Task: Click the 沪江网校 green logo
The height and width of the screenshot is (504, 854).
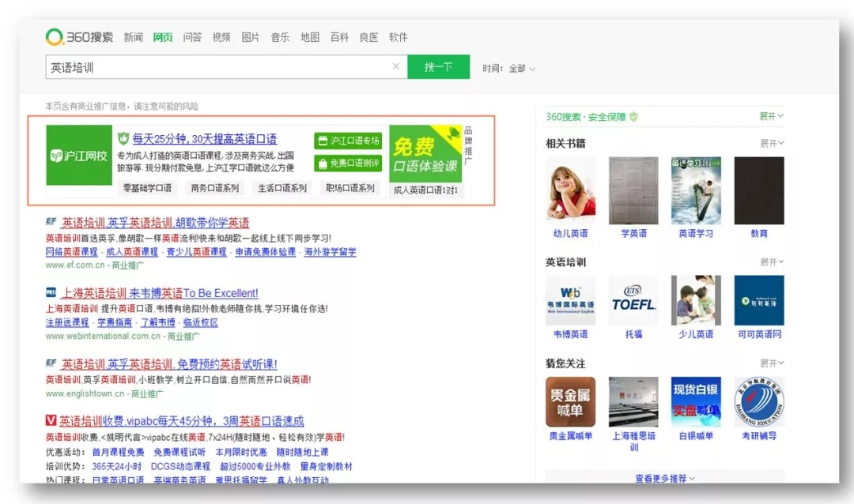Action: [x=79, y=155]
